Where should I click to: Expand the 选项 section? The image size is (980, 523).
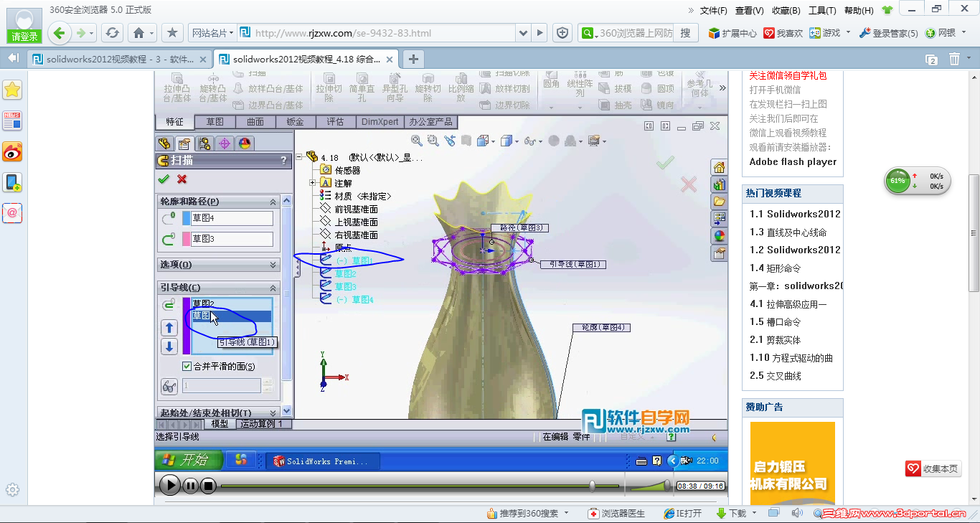pyautogui.click(x=273, y=265)
